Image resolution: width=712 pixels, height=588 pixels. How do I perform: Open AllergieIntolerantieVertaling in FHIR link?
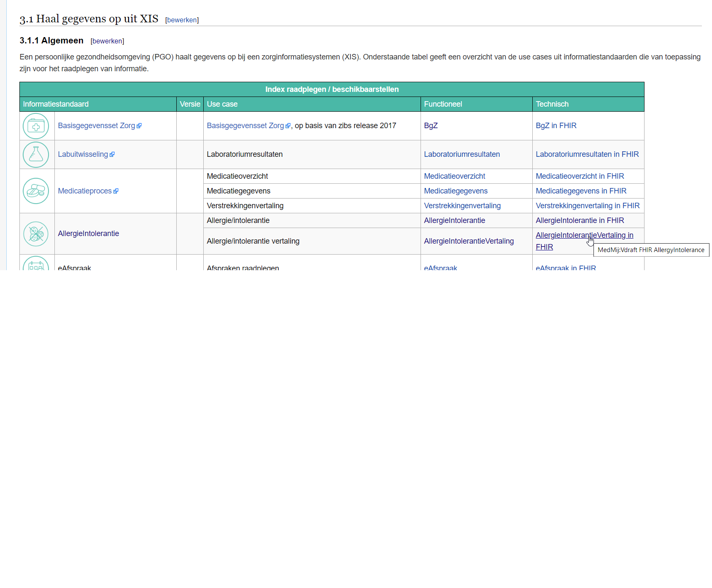click(584, 241)
